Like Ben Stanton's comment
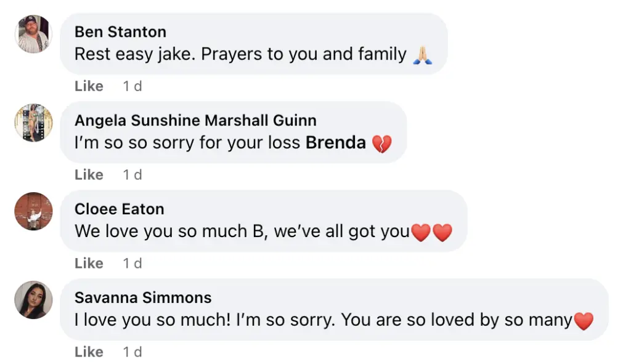This screenshot has width=631, height=364. click(89, 86)
